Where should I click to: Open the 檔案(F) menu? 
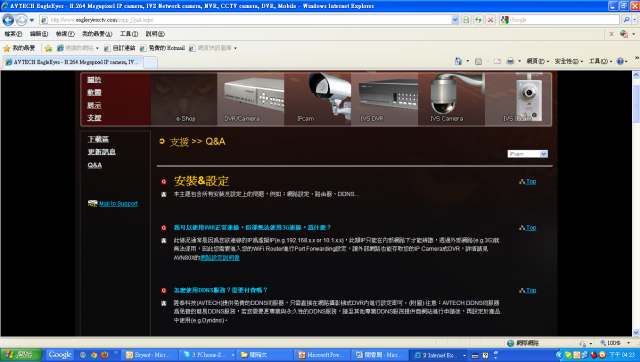click(x=13, y=34)
